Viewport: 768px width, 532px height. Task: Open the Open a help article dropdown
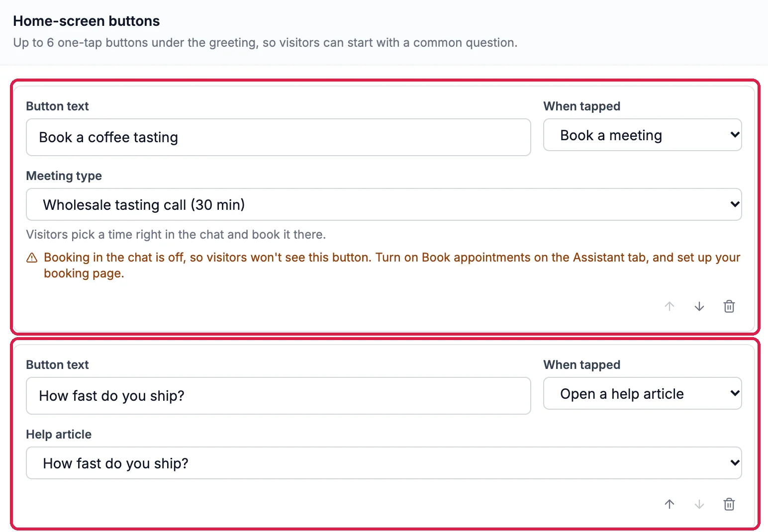[643, 393]
